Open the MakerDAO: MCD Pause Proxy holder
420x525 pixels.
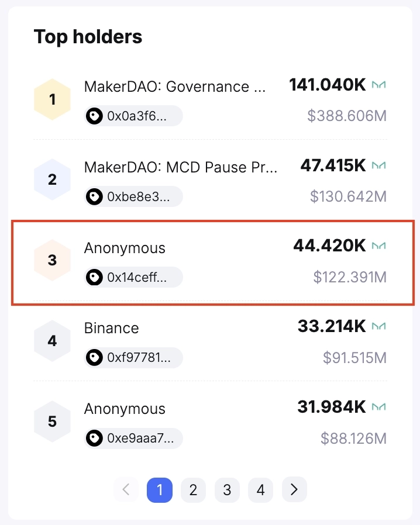[x=181, y=167]
